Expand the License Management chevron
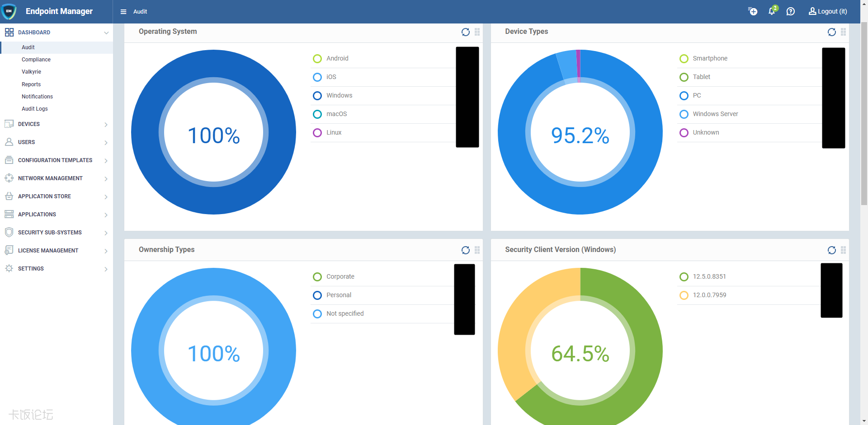 coord(106,251)
